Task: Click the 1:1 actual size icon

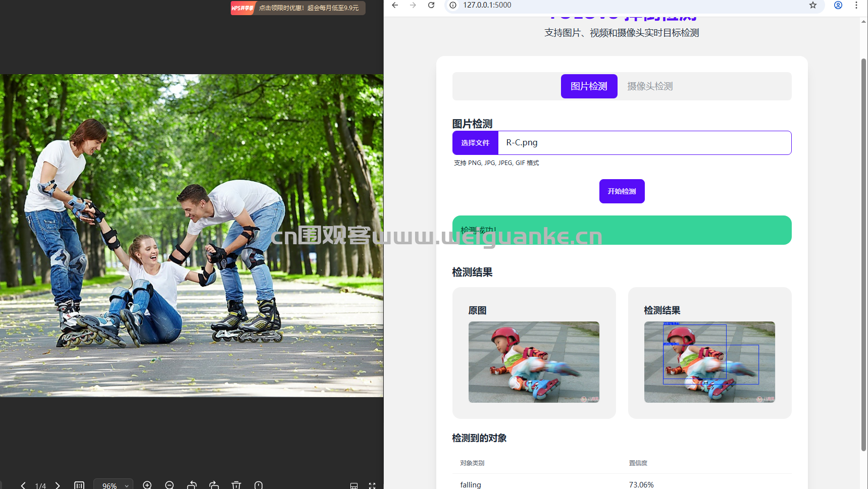Action: tap(79, 485)
